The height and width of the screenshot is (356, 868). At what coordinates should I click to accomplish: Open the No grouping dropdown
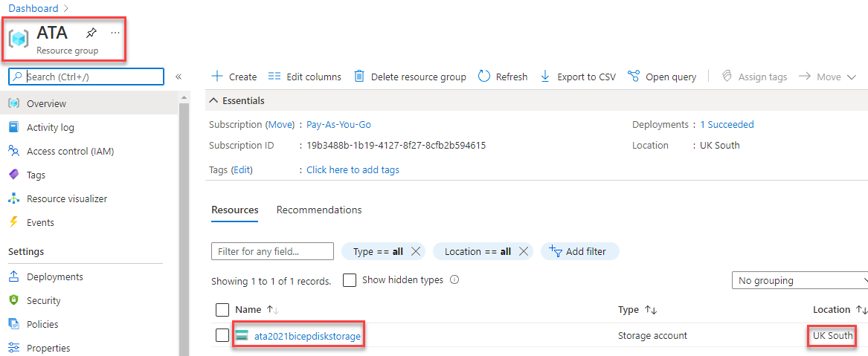[x=800, y=280]
